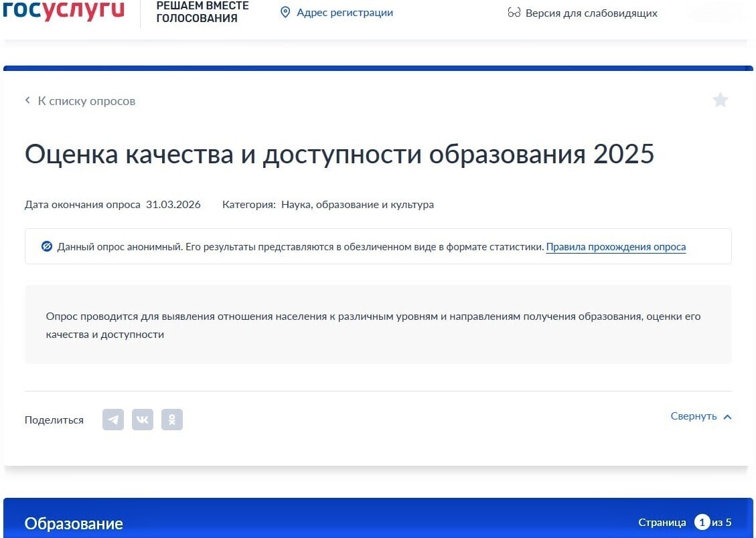This screenshot has width=756, height=538.
Task: Click the upward chevron next to Свернуть
Action: pos(727,417)
